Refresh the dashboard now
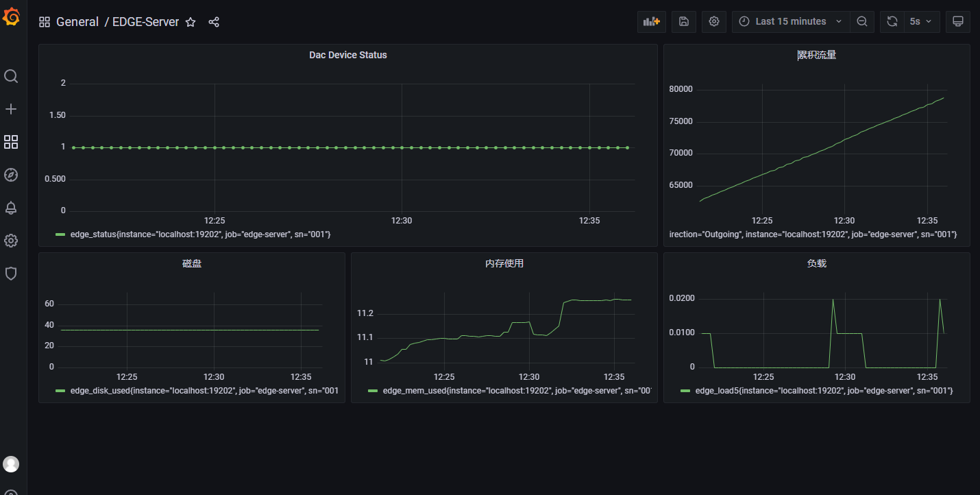Image resolution: width=980 pixels, height=495 pixels. (892, 21)
